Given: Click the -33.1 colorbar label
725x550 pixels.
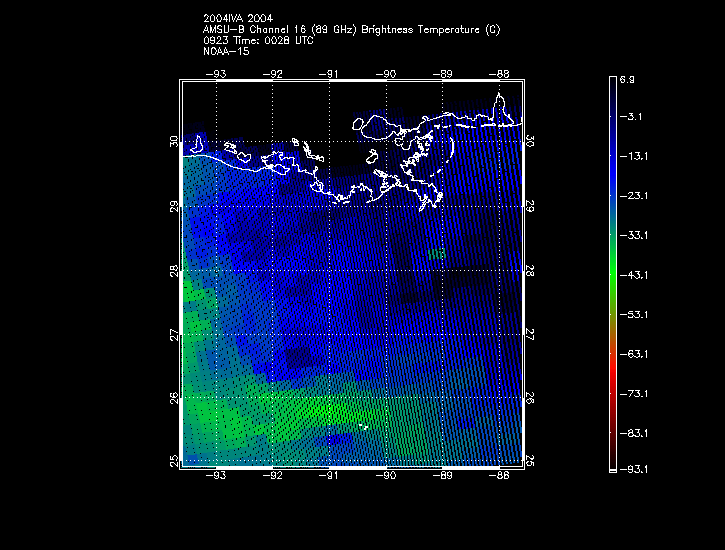Looking at the screenshot, I should 633,236.
